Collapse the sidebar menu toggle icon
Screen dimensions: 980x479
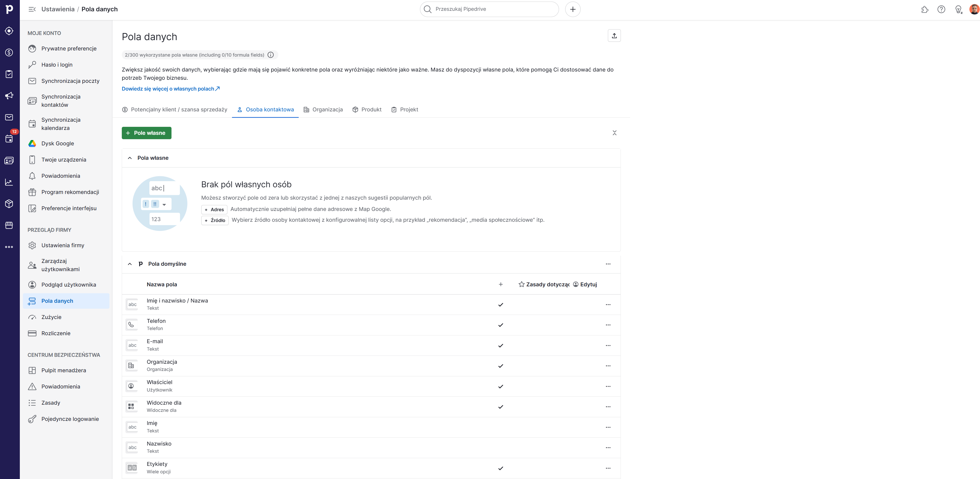coord(32,9)
